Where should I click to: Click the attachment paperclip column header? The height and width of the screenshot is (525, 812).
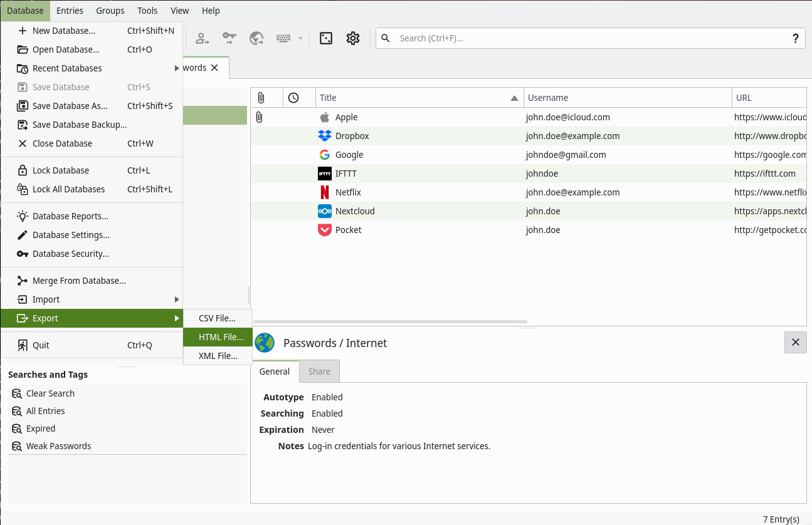pos(261,98)
